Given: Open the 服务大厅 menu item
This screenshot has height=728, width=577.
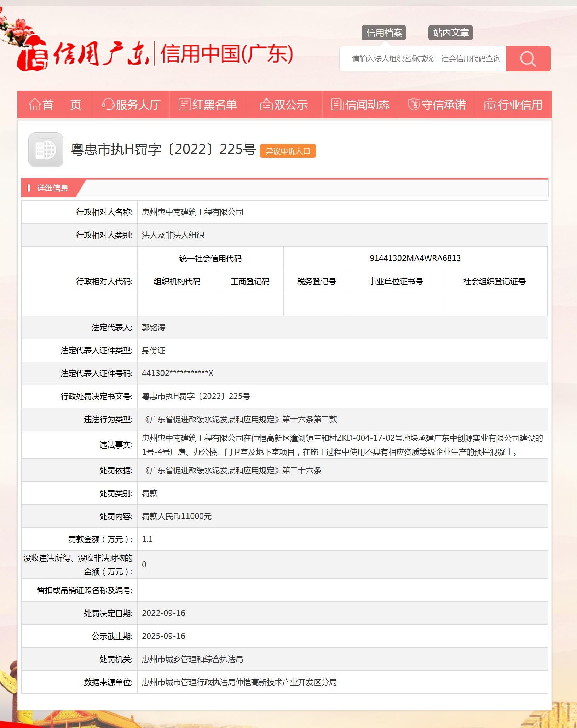Looking at the screenshot, I should click(132, 105).
